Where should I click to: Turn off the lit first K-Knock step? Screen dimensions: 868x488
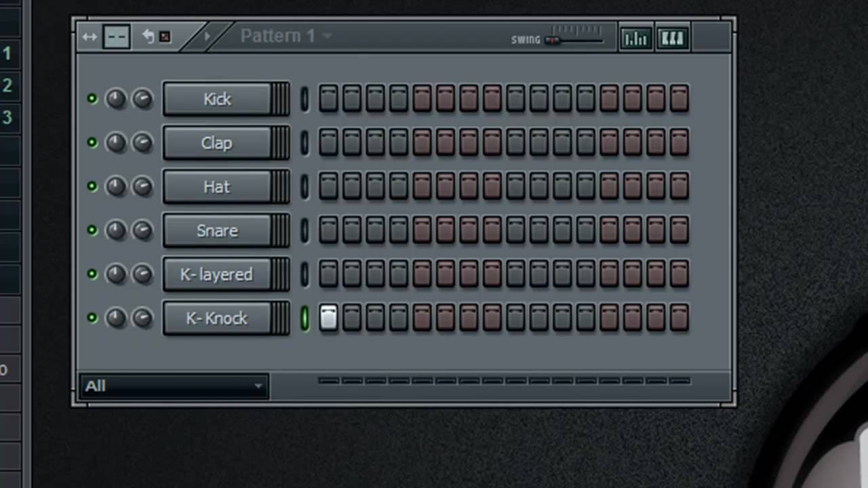tap(328, 318)
